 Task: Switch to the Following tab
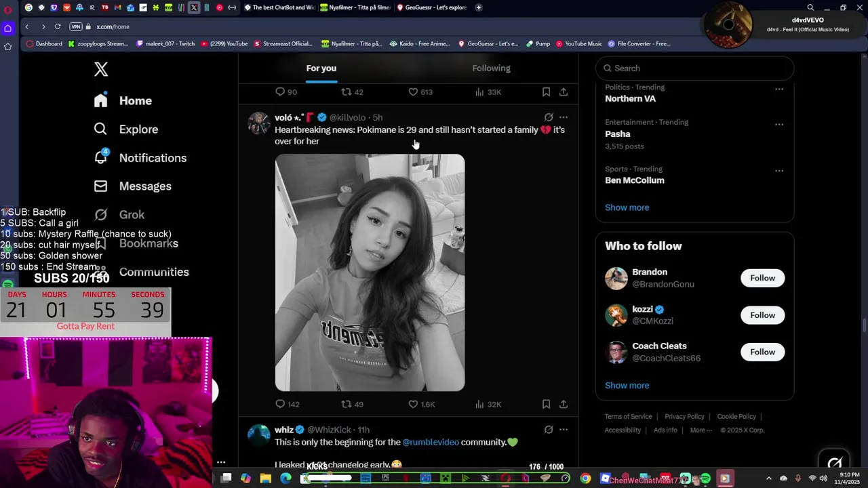(492, 68)
